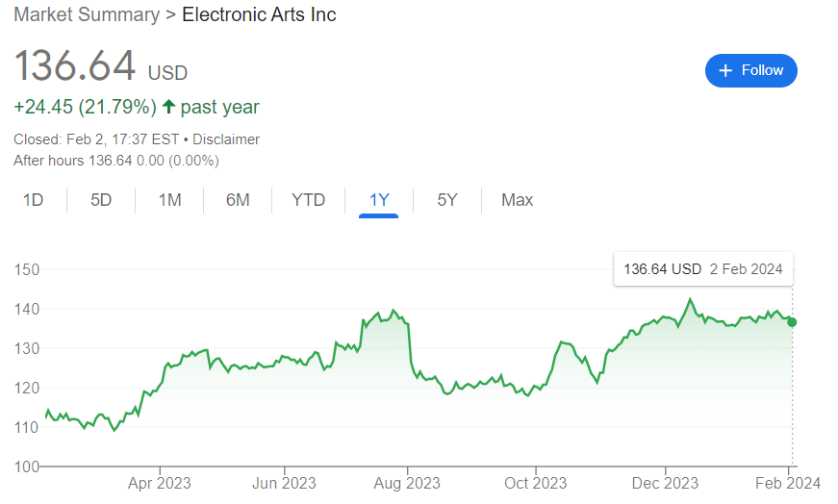This screenshot has height=504, width=838.
Task: Open the 5Y chart range
Action: point(447,200)
